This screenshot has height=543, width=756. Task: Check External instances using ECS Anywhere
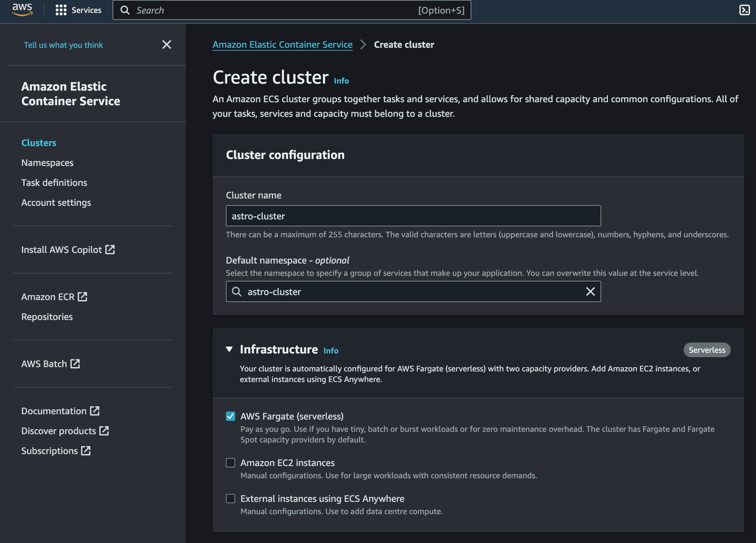click(230, 499)
